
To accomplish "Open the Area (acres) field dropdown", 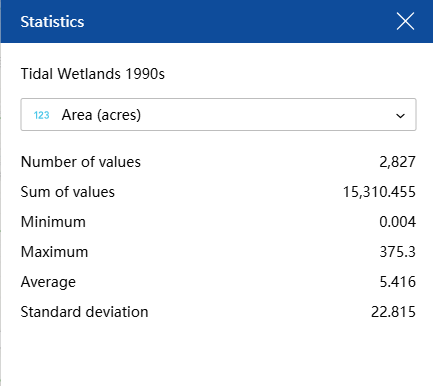I will pyautogui.click(x=218, y=115).
